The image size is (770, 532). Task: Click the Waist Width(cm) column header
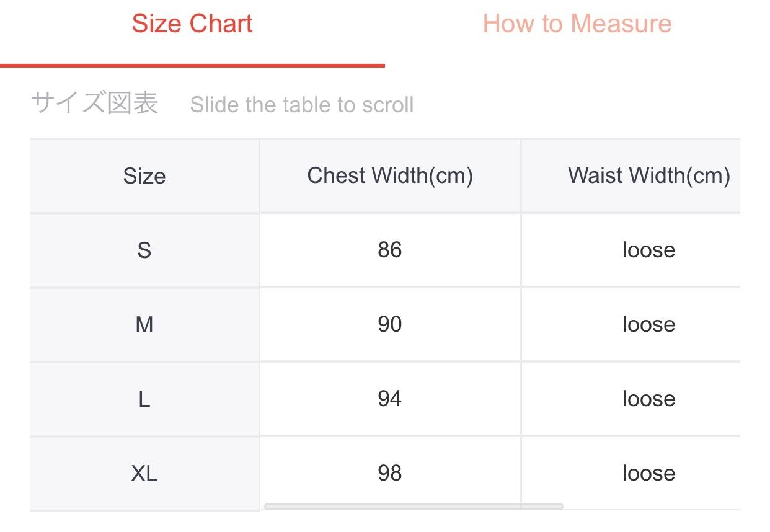(x=648, y=176)
